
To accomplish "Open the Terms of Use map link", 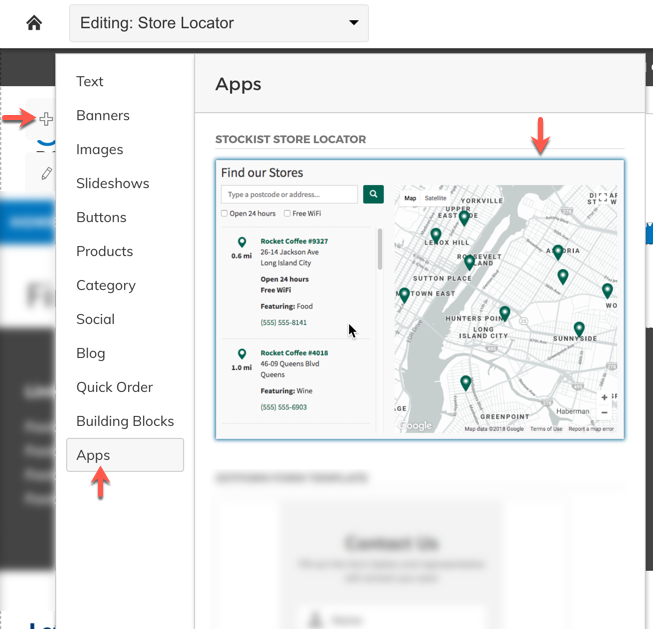I will point(546,429).
